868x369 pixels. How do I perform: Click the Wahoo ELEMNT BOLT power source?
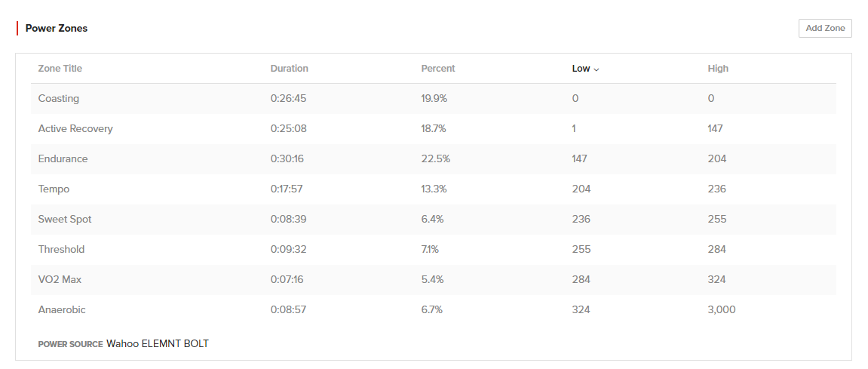[157, 344]
